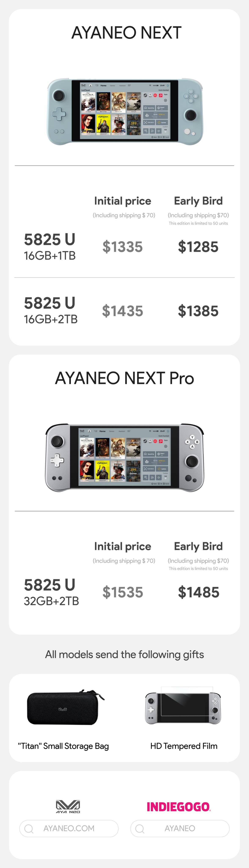Viewport: 249px width, 868px height.
Task: Select the $1535 initial Pro price
Action: tap(123, 592)
